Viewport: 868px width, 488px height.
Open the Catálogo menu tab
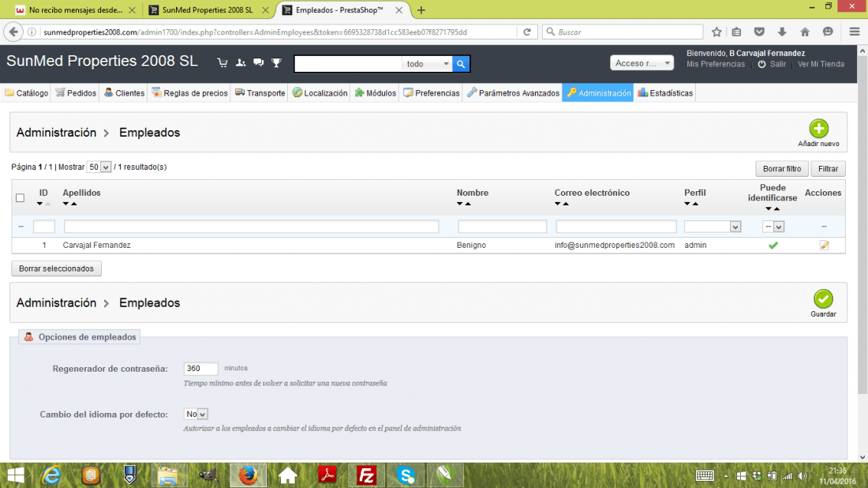pos(27,93)
